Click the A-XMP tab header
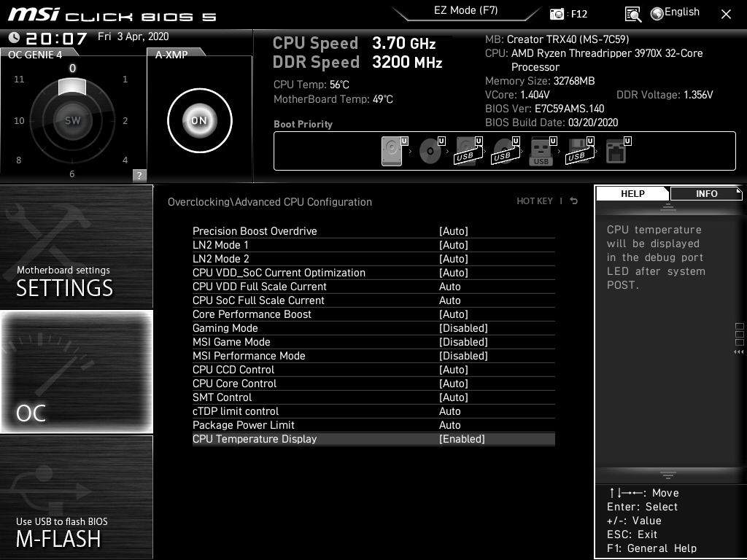The width and height of the screenshot is (747, 560). point(171,54)
